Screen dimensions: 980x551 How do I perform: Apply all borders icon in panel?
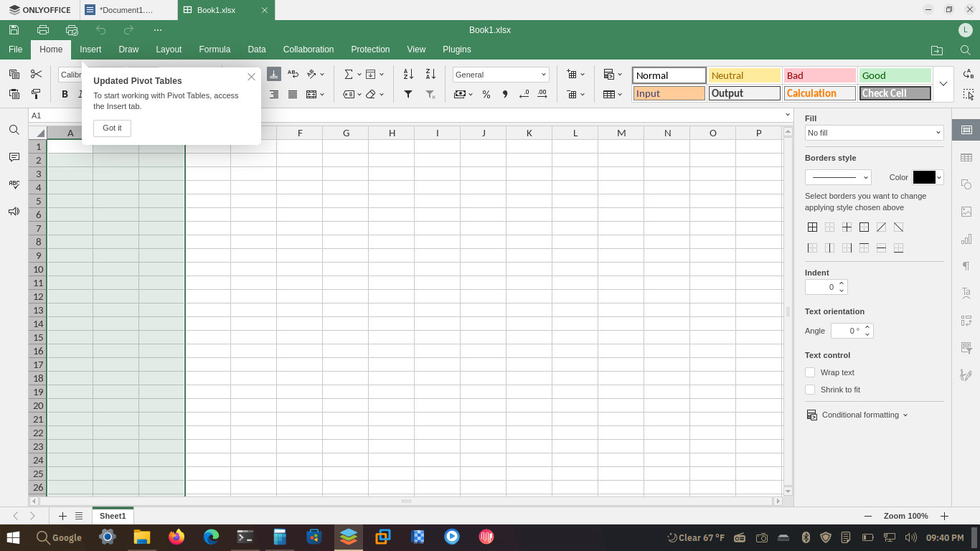click(812, 227)
